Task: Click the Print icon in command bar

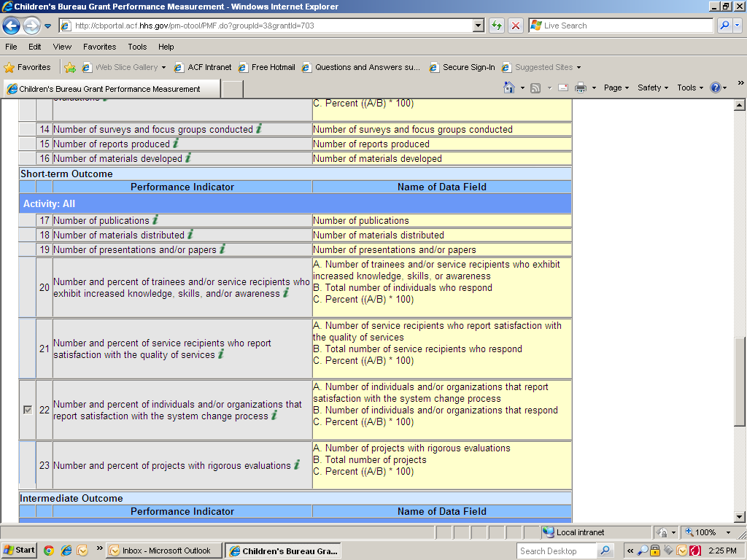Action: 580,87
